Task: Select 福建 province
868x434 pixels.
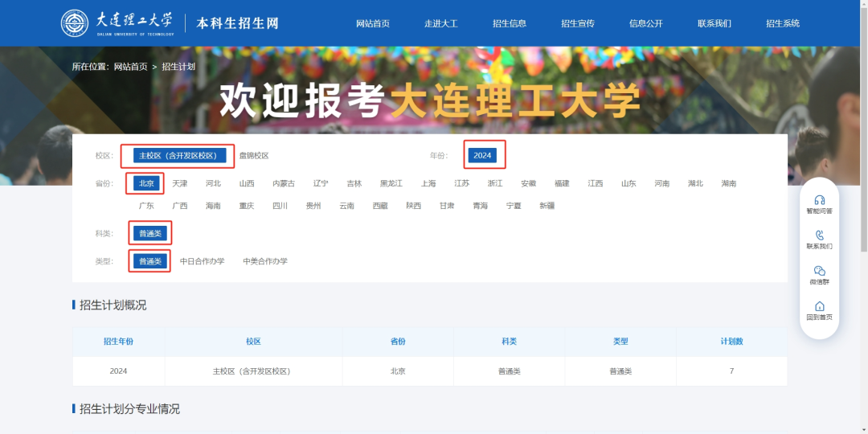Action: 562,183
